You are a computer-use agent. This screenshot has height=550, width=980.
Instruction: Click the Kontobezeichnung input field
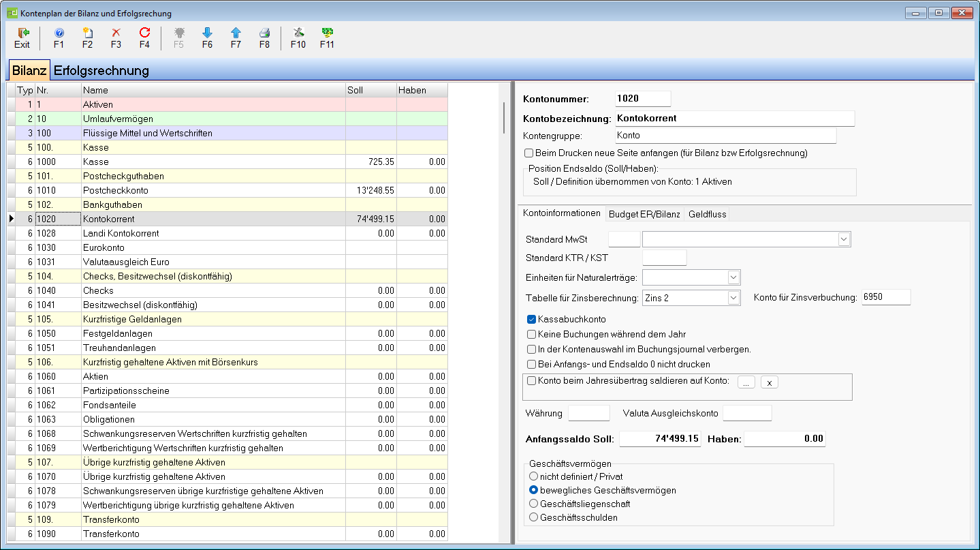tap(734, 119)
